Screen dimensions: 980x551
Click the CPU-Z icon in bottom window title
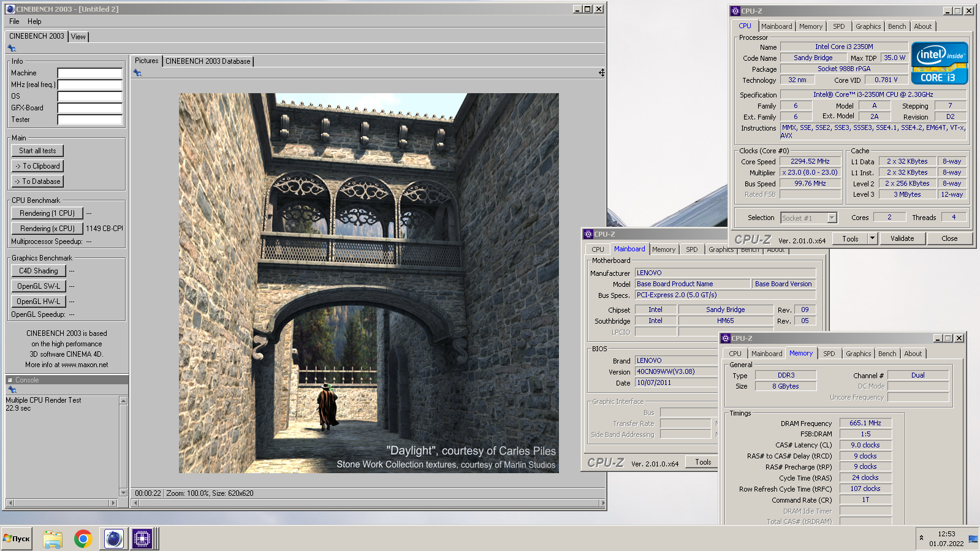tap(726, 338)
